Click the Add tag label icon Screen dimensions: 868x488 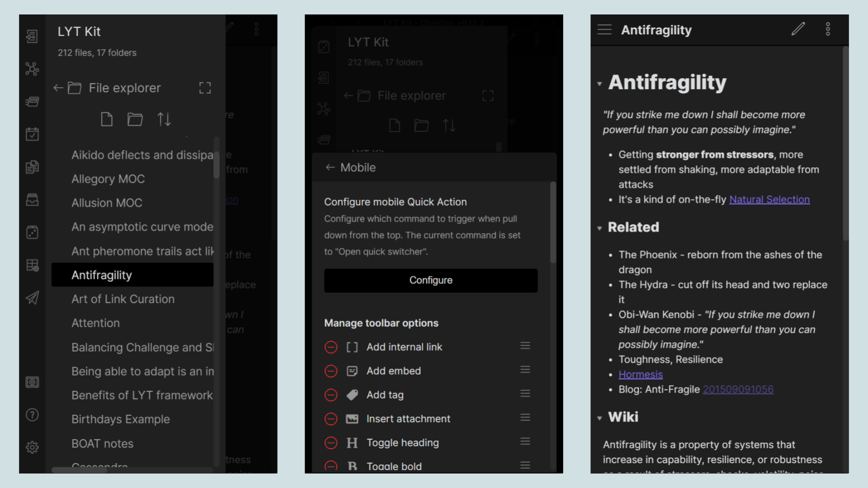pyautogui.click(x=352, y=395)
